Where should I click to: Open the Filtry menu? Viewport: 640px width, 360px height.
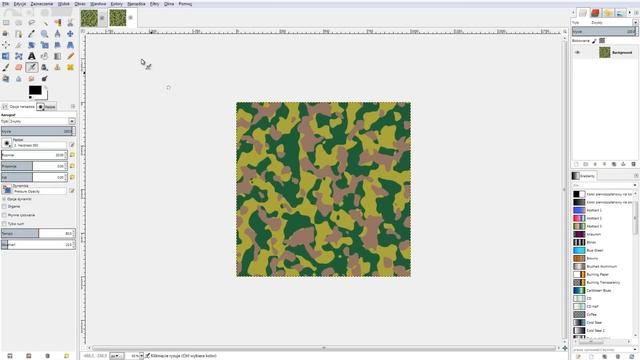tap(154, 4)
